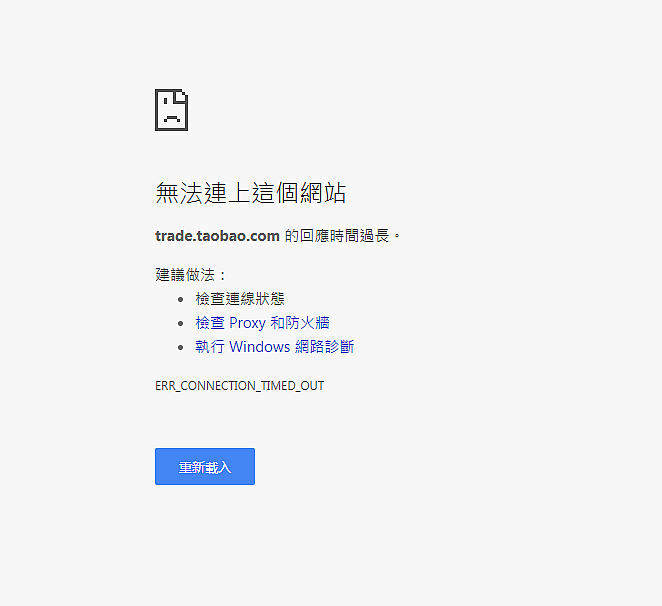
Task: Click the 檢查連線狀態 suggestion text
Action: click(x=240, y=299)
